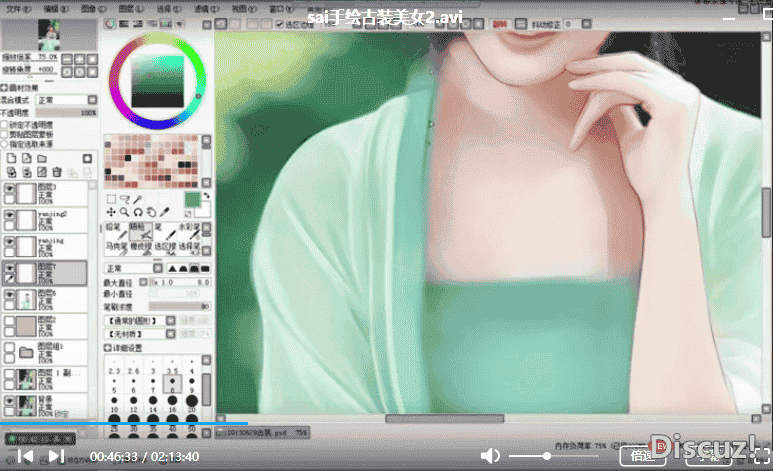773x471 pixels.
Task: Hide the yanjing2 layer eye
Action: 9,215
